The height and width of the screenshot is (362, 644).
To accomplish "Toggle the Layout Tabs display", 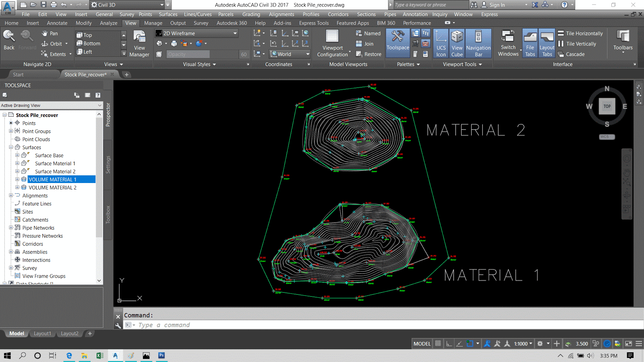I will coord(547,43).
